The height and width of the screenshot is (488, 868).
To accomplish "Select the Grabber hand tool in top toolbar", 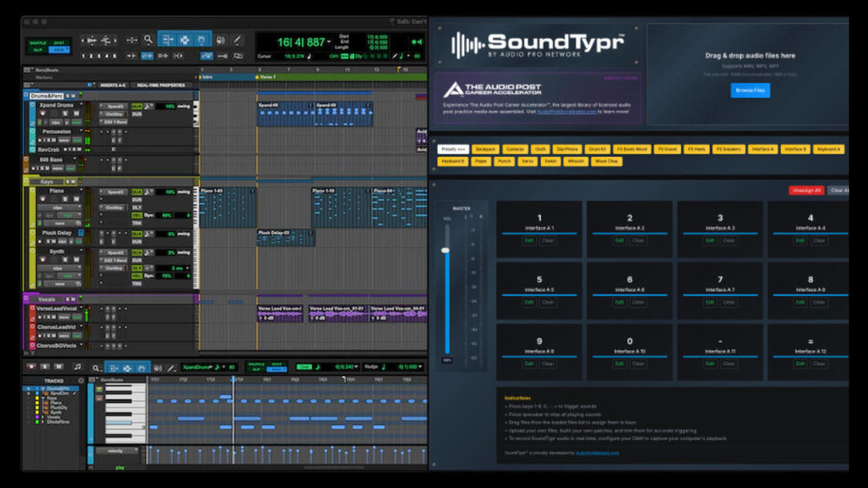I will (201, 40).
